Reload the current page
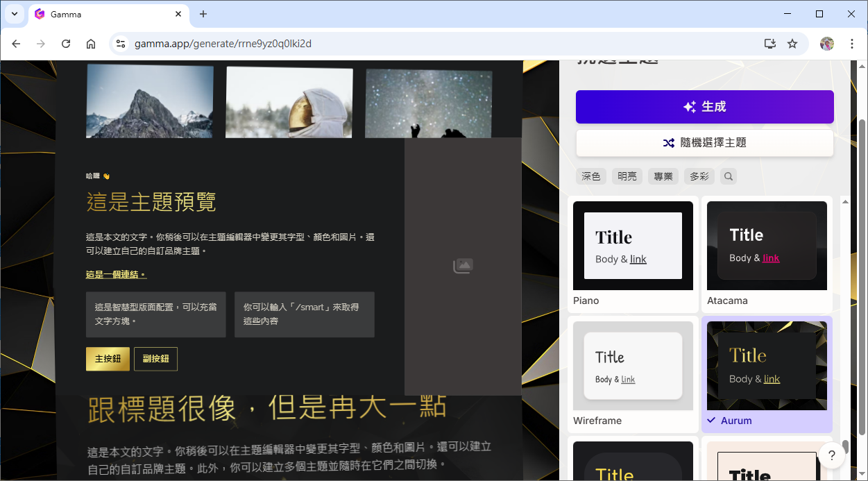 click(x=66, y=44)
